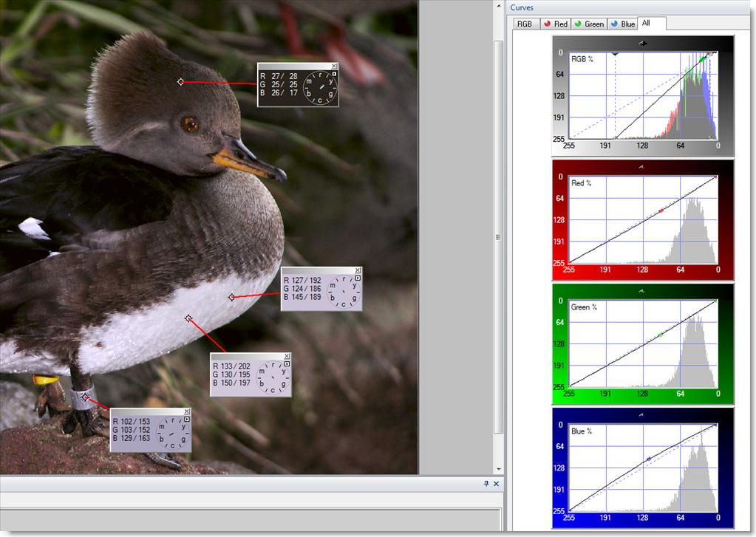Click the small square button on the R 27/28 readout

tap(334, 74)
